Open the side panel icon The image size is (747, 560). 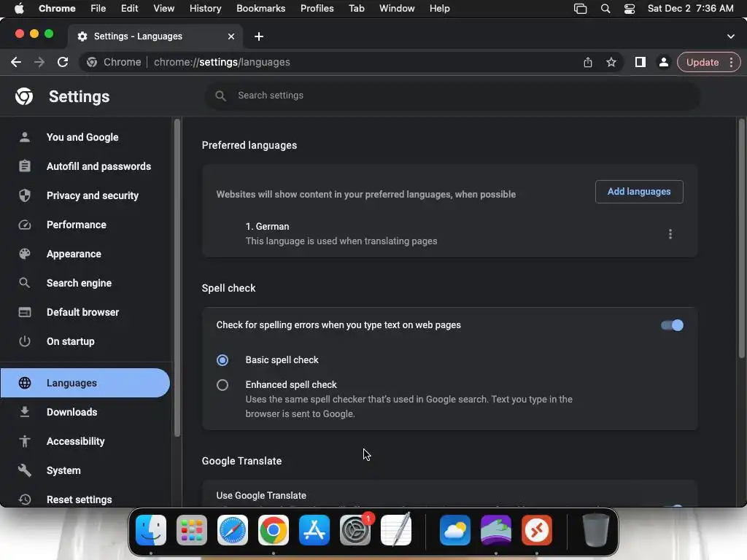(x=640, y=63)
